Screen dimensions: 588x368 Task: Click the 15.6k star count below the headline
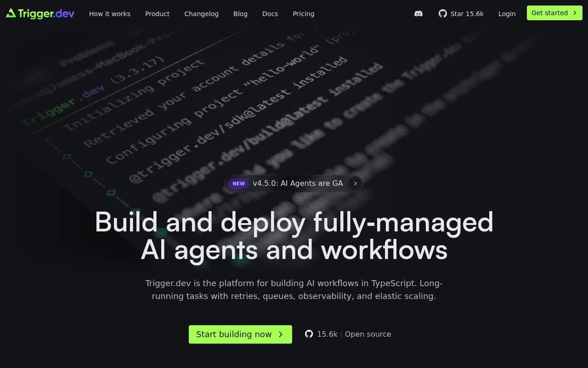click(327, 334)
